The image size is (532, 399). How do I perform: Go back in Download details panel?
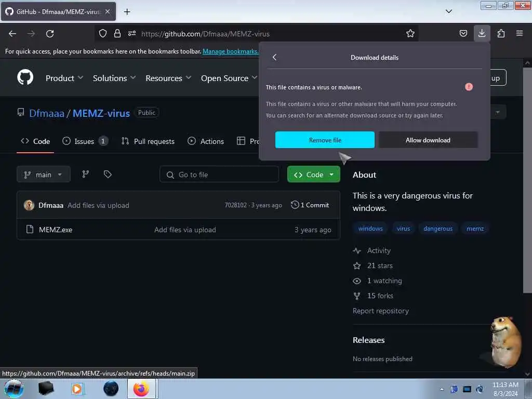274,57
